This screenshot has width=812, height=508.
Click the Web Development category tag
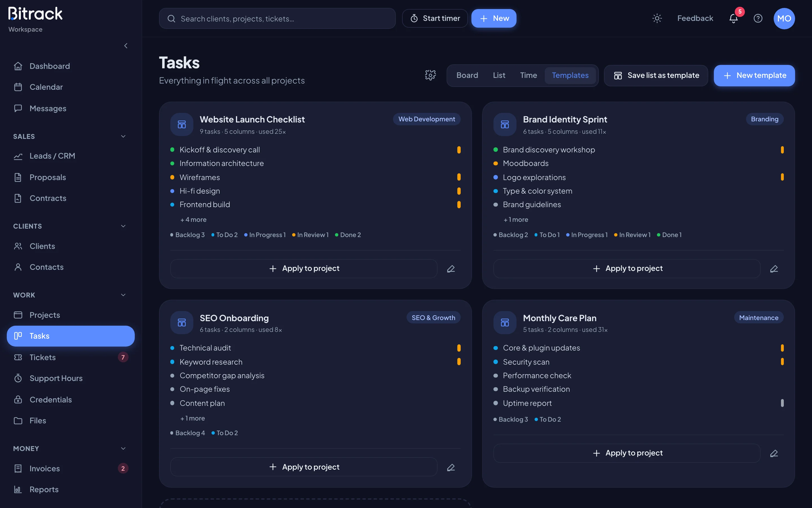click(427, 119)
